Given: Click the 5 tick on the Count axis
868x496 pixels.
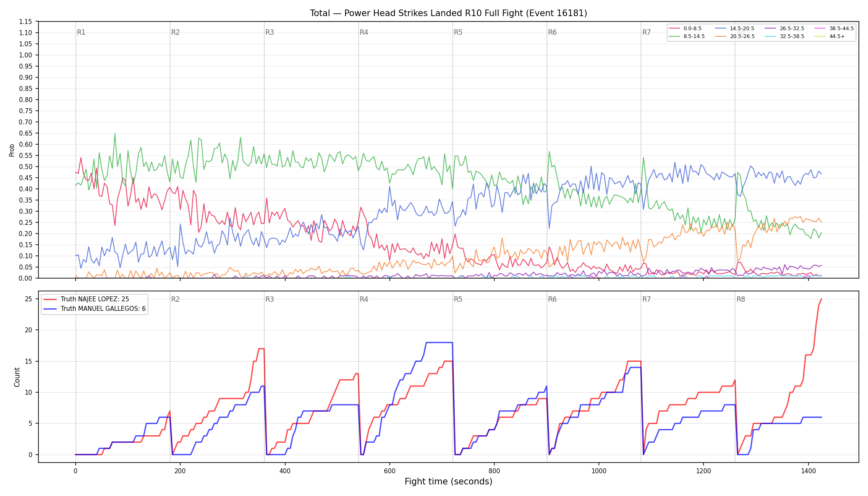Looking at the screenshot, I should tap(30, 423).
